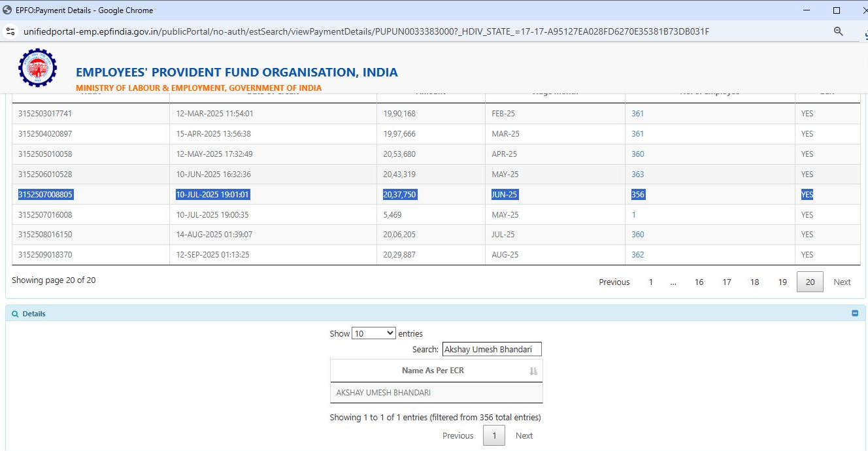Click the EPFO logo emblem

point(37,68)
